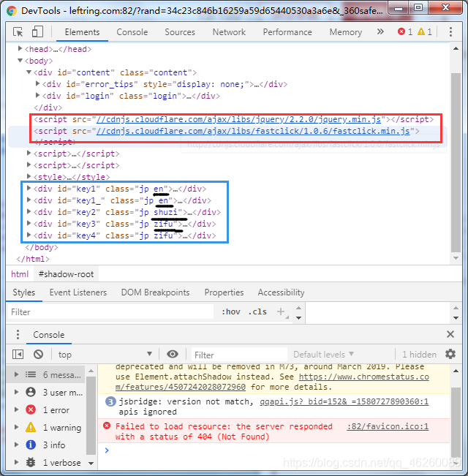
Task: Close the console drawer with X
Action: pyautogui.click(x=450, y=334)
